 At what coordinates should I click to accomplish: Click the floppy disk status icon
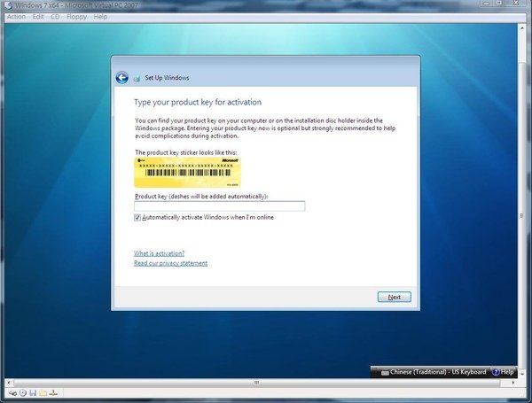click(x=33, y=393)
